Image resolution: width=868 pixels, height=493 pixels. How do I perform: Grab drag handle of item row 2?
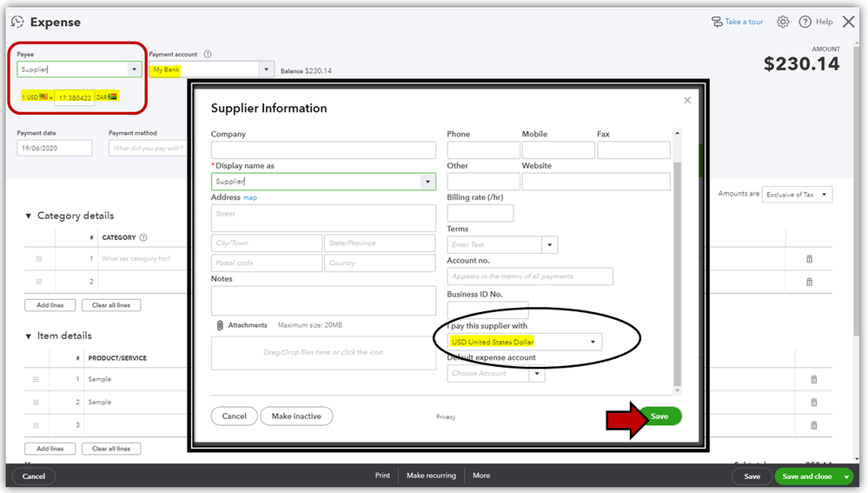(x=36, y=403)
